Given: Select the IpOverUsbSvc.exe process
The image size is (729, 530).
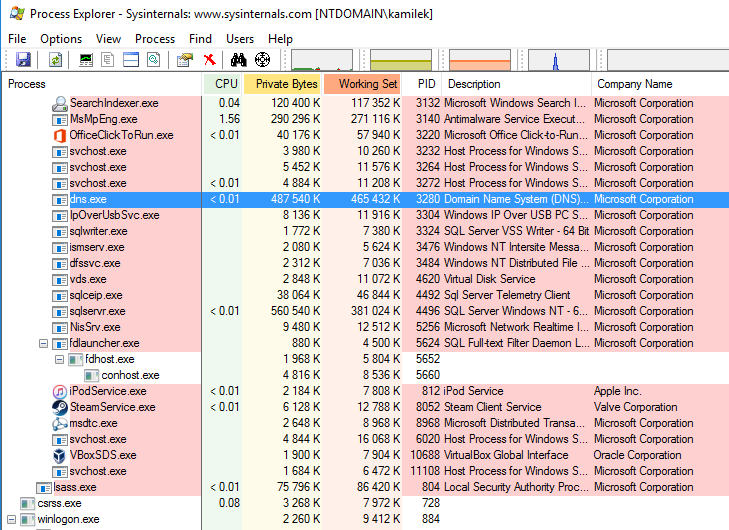Looking at the screenshot, I should [x=114, y=215].
